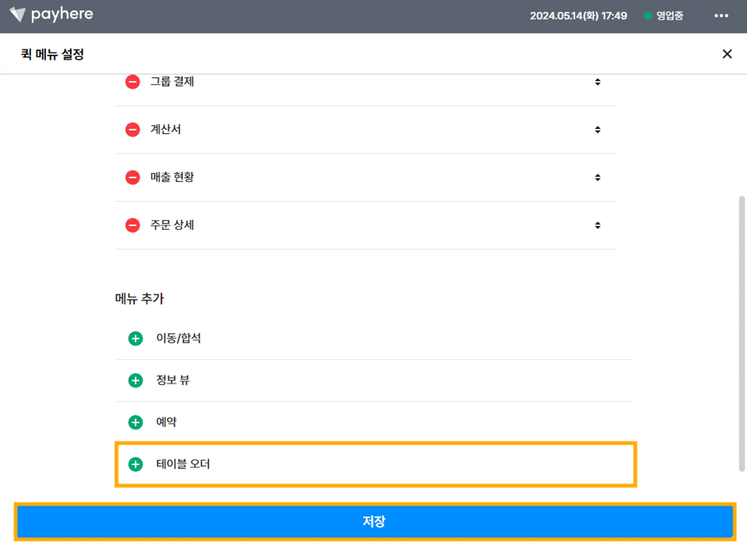The height and width of the screenshot is (560, 747).
Task: Click reorder handle for 주문 상세
Action: click(x=598, y=225)
